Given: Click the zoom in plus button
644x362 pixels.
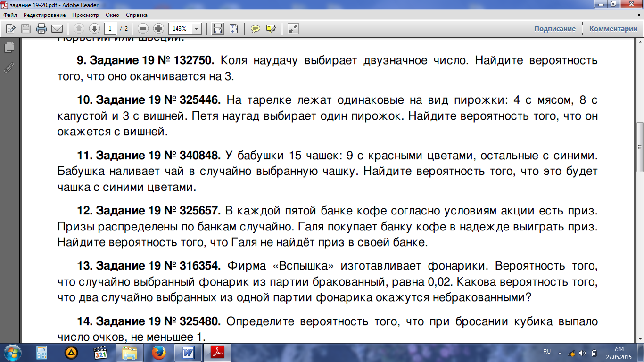Looking at the screenshot, I should (x=158, y=28).
